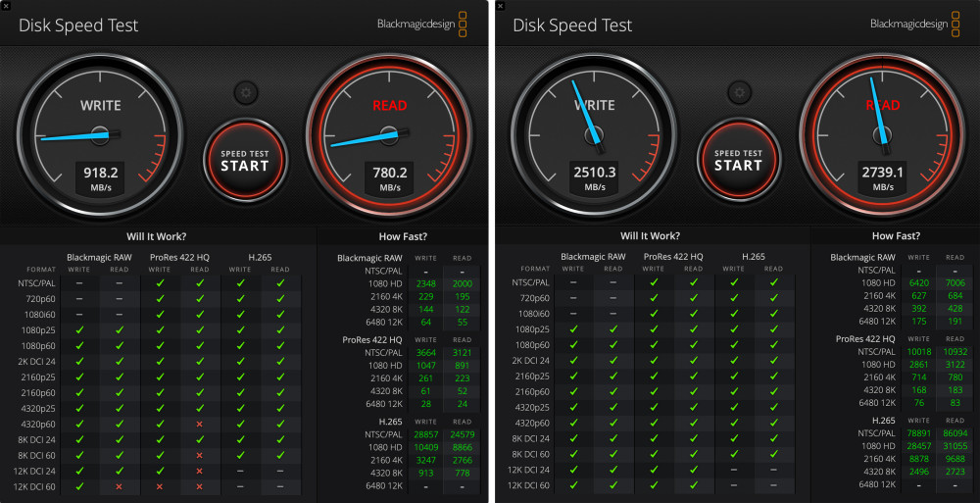Click the 7006 value in right How Fast table
Image resolution: width=980 pixels, height=503 pixels.
pyautogui.click(x=955, y=282)
